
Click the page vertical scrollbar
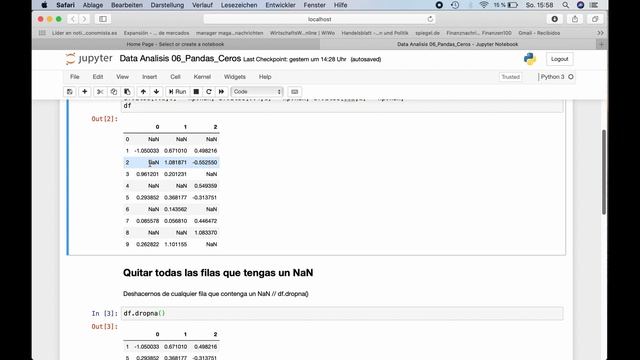point(604,172)
